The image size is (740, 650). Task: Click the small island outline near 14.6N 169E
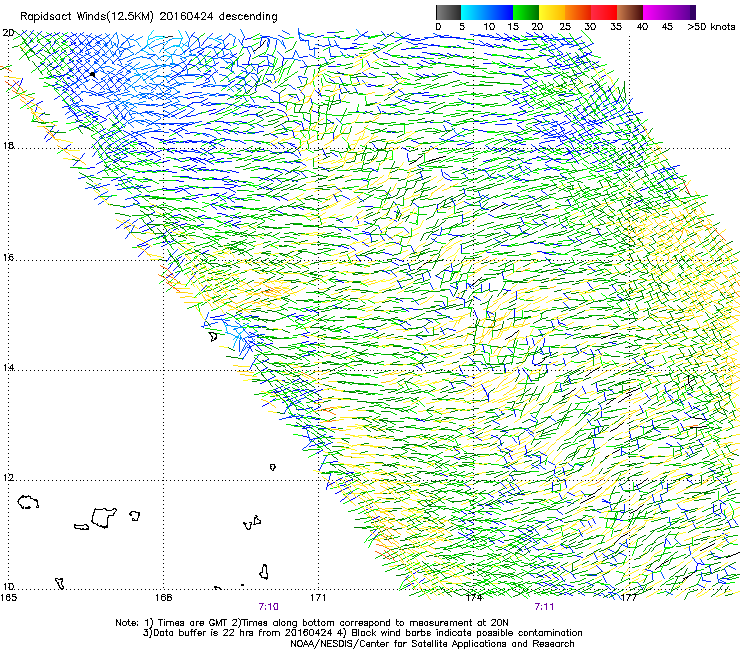(x=213, y=336)
